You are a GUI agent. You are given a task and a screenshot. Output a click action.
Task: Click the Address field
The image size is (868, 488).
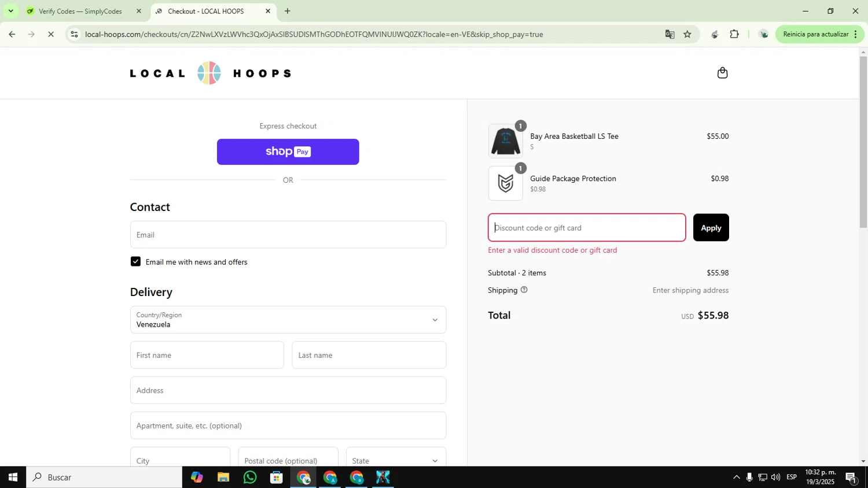(x=288, y=390)
